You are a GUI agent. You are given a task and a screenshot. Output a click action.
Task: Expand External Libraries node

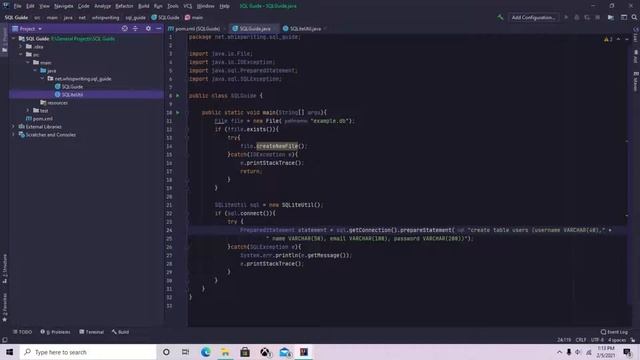pos(13,127)
